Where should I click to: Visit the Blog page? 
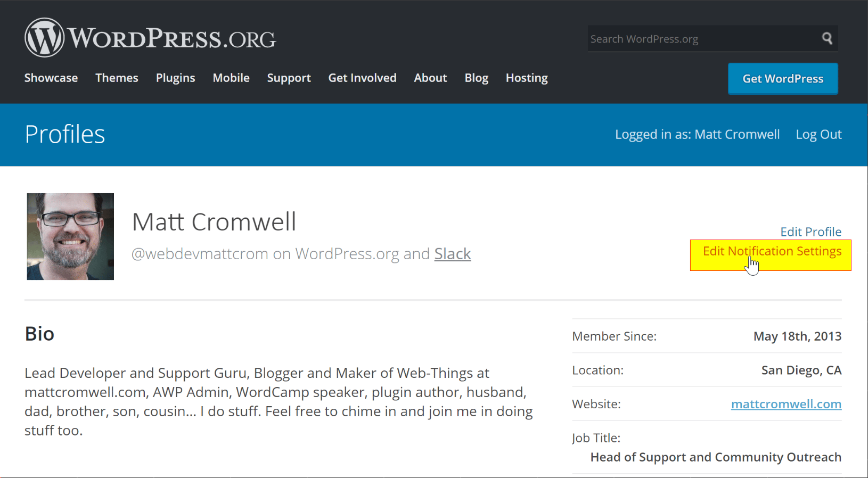pos(476,78)
